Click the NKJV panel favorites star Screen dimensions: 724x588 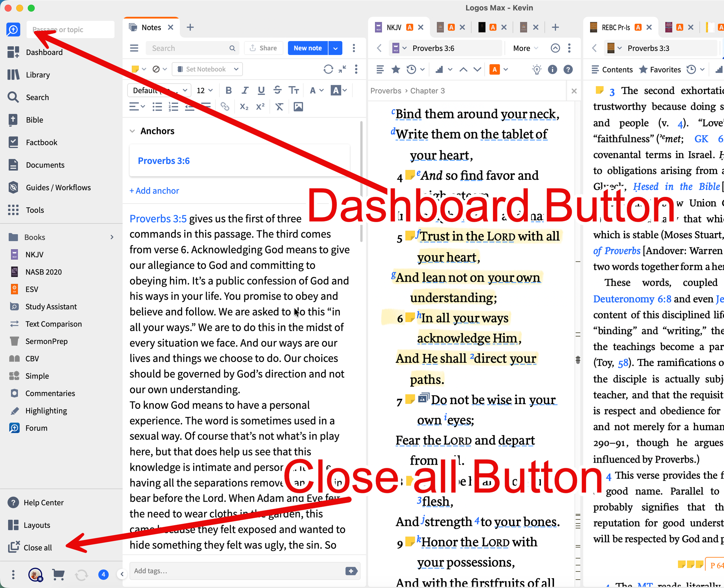[x=395, y=70]
